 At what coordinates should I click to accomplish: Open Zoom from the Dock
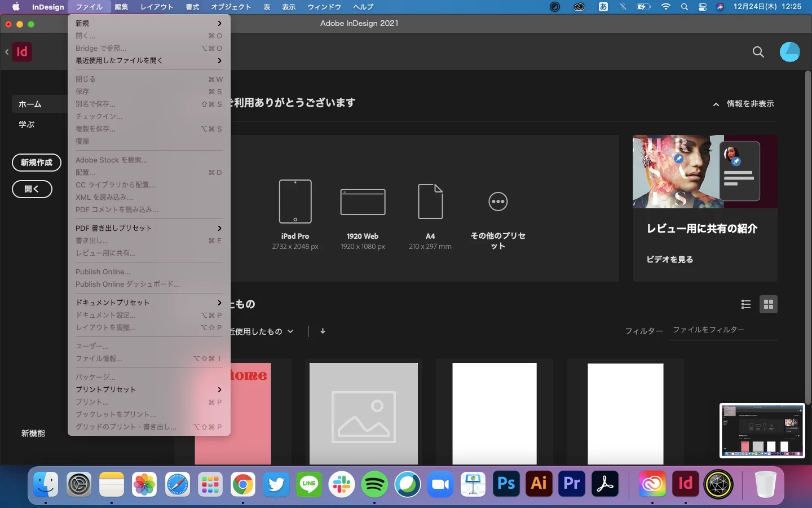click(x=440, y=484)
